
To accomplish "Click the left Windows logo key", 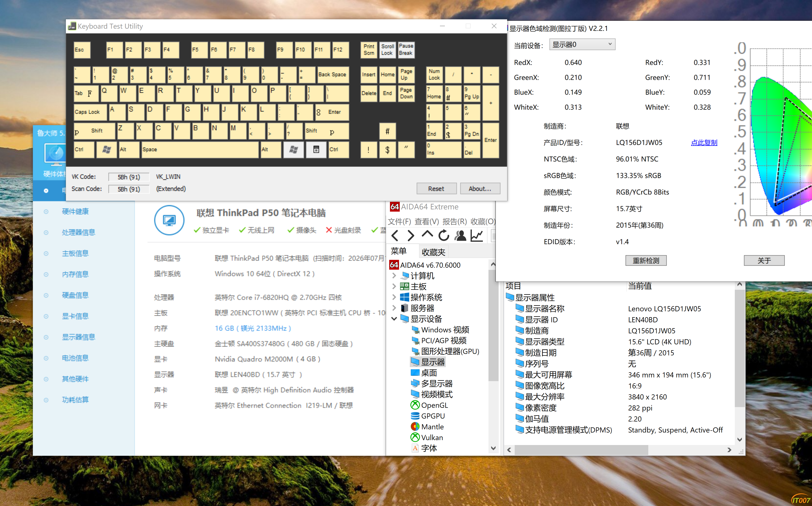I will 106,149.
